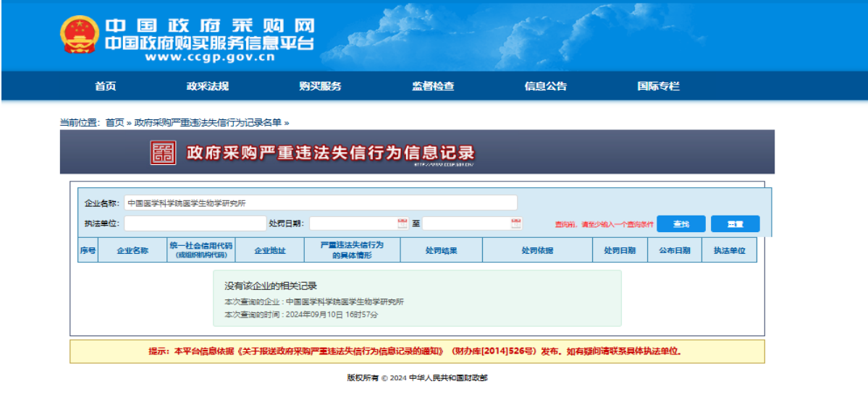Click the 序号 column header
Viewport: 868px width, 397px height.
click(x=88, y=250)
